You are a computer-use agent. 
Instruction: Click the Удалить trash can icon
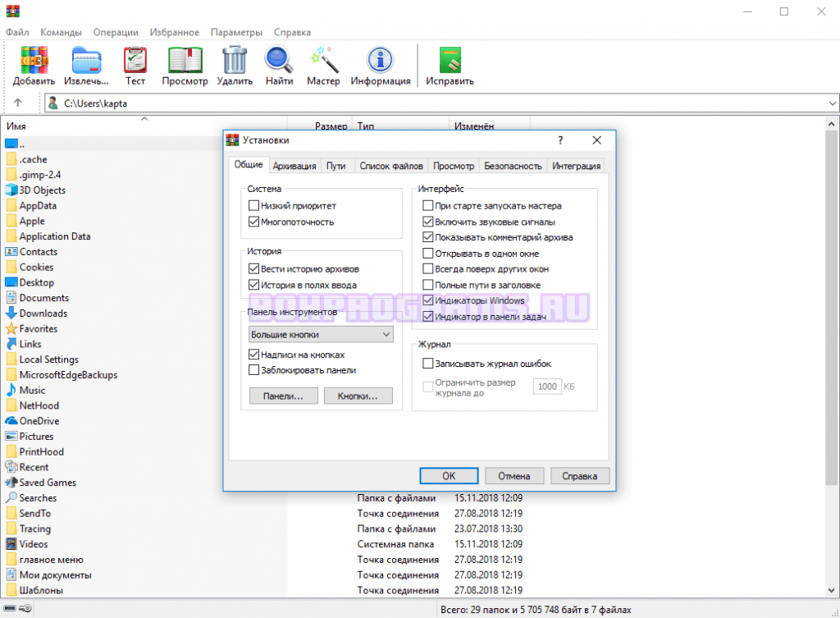[235, 62]
